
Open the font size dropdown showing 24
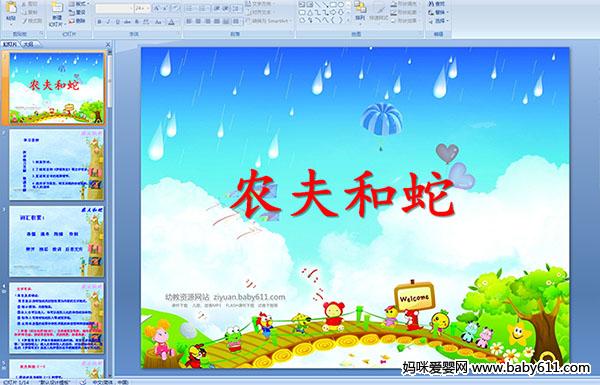[142, 8]
